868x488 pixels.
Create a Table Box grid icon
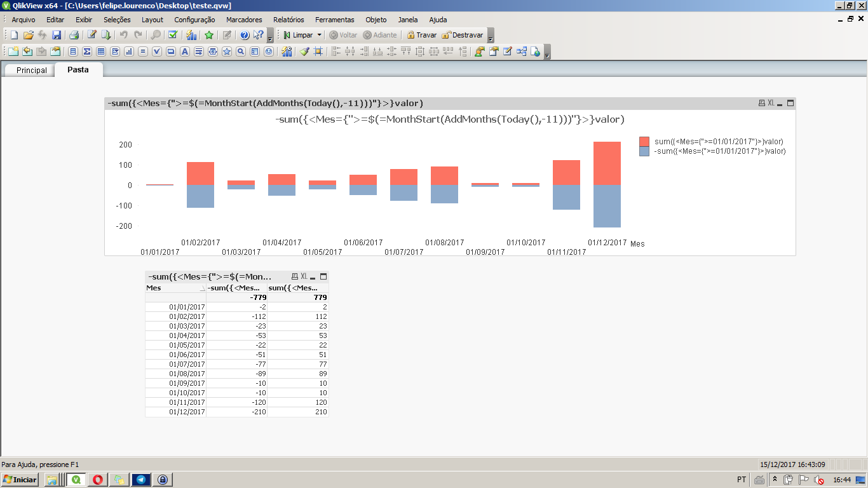click(101, 51)
